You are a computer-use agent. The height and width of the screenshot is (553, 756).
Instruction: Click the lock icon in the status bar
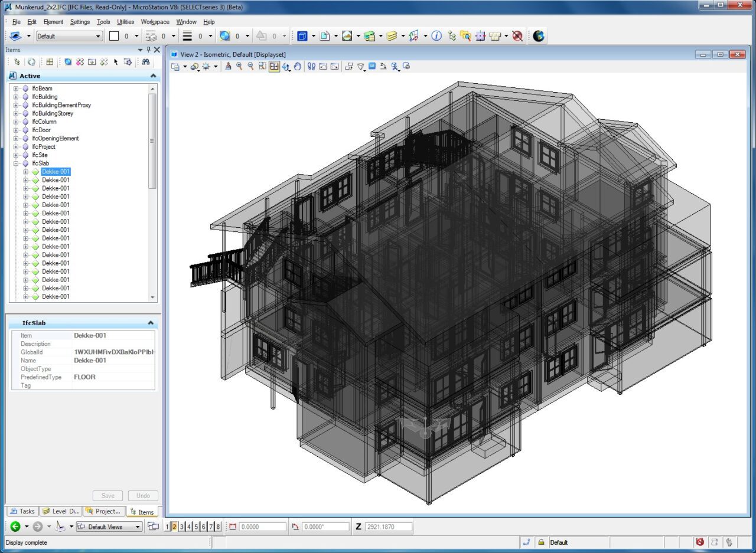pos(541,542)
